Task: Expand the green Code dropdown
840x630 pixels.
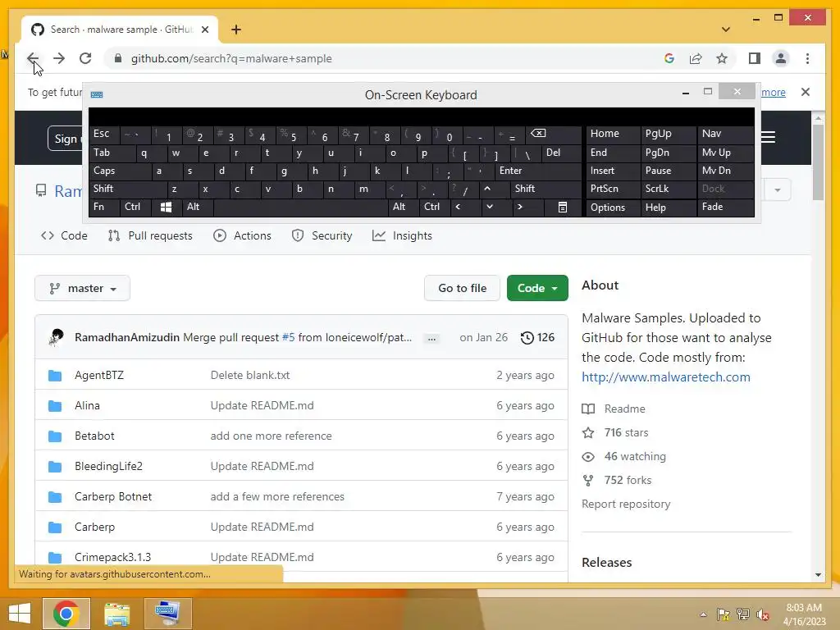Action: point(537,288)
